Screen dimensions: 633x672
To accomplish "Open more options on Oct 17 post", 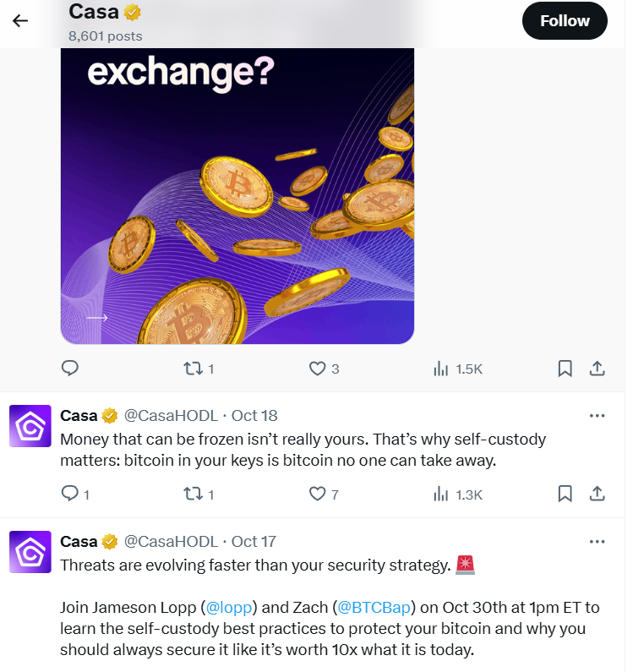I will (x=597, y=541).
